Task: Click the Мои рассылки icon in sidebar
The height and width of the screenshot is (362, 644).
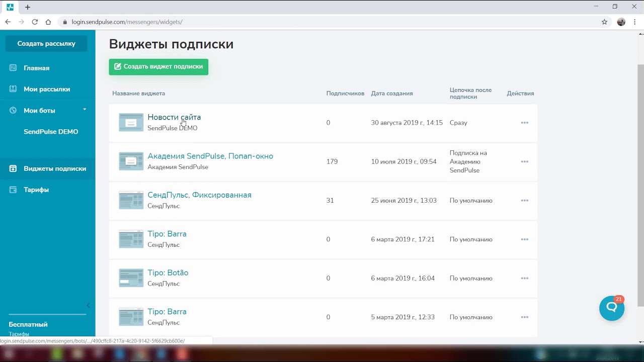Action: click(13, 89)
